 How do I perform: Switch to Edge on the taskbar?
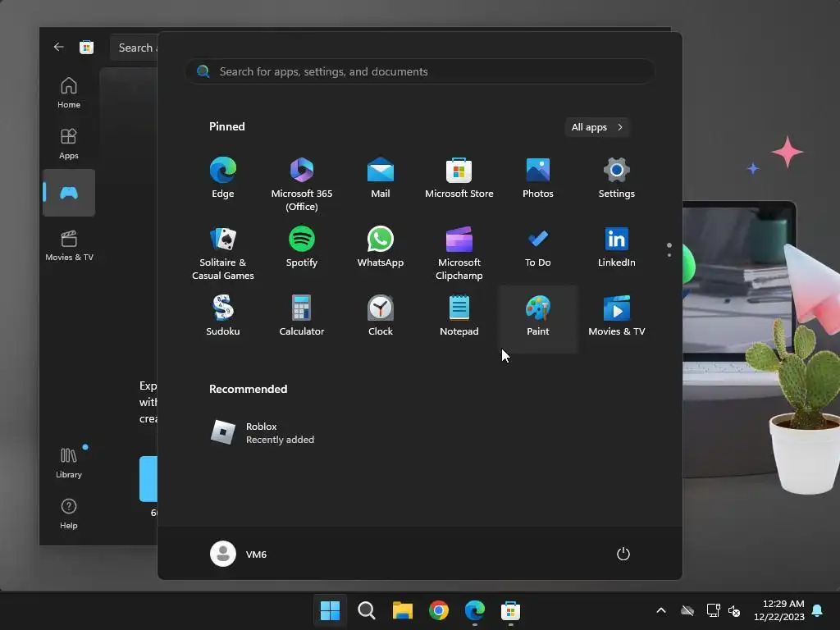coord(475,610)
